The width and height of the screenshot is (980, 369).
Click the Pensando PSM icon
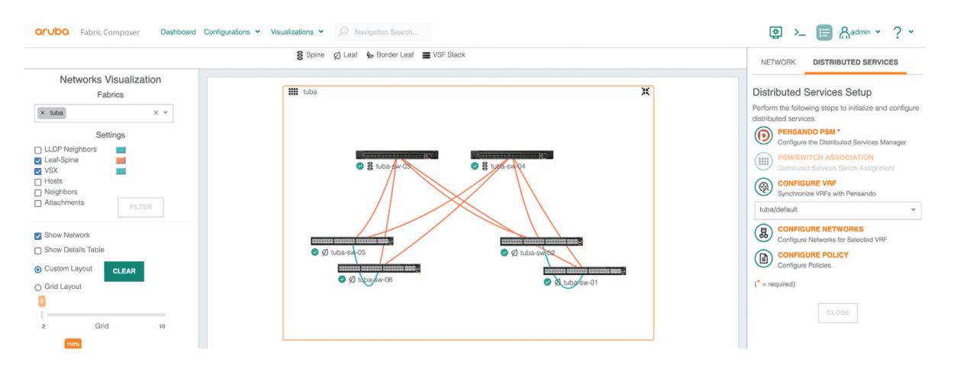click(x=763, y=136)
